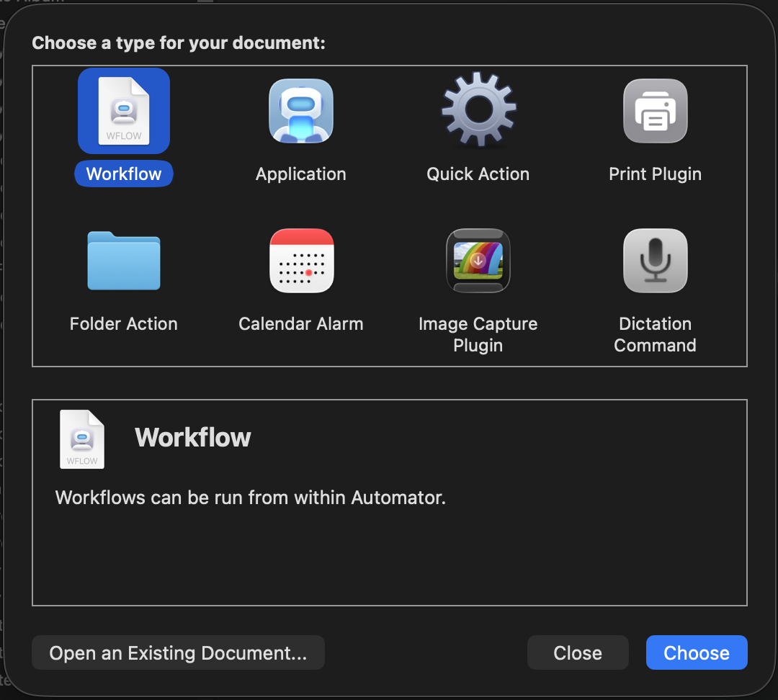Select the Dictation Command microphone icon
Screen dimensions: 778x700
point(655,261)
